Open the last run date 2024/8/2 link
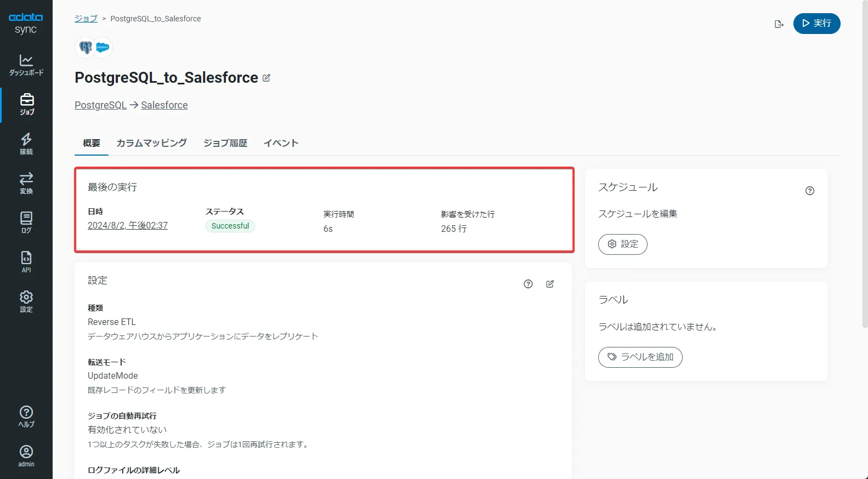The image size is (868, 479). click(x=128, y=225)
